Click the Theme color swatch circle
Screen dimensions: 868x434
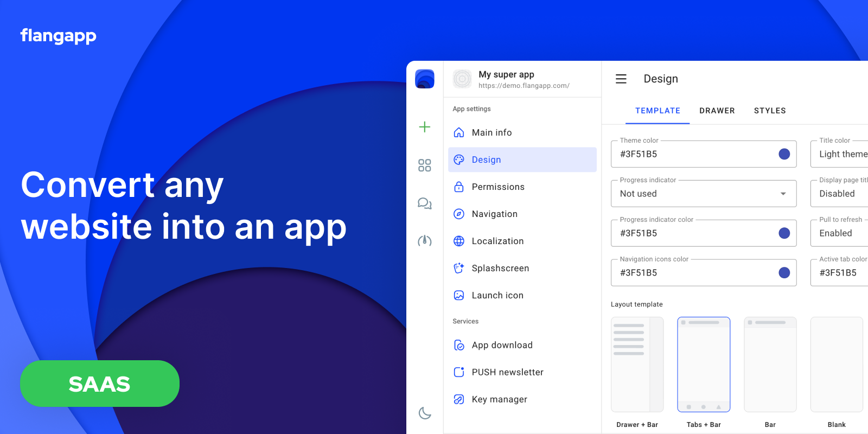pos(784,154)
